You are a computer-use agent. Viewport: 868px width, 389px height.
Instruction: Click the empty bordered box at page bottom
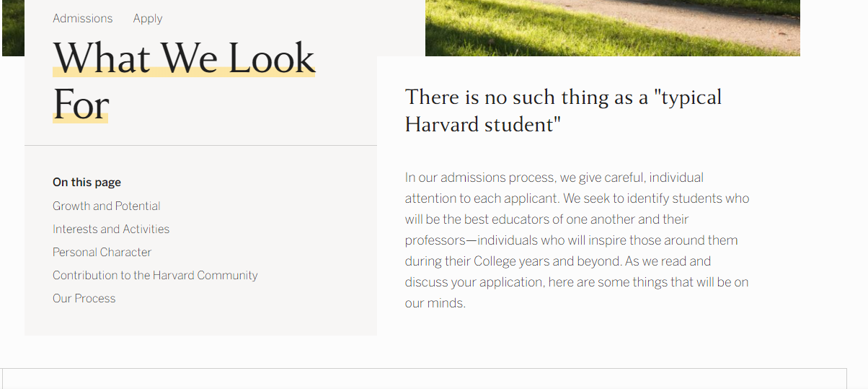coord(424,379)
